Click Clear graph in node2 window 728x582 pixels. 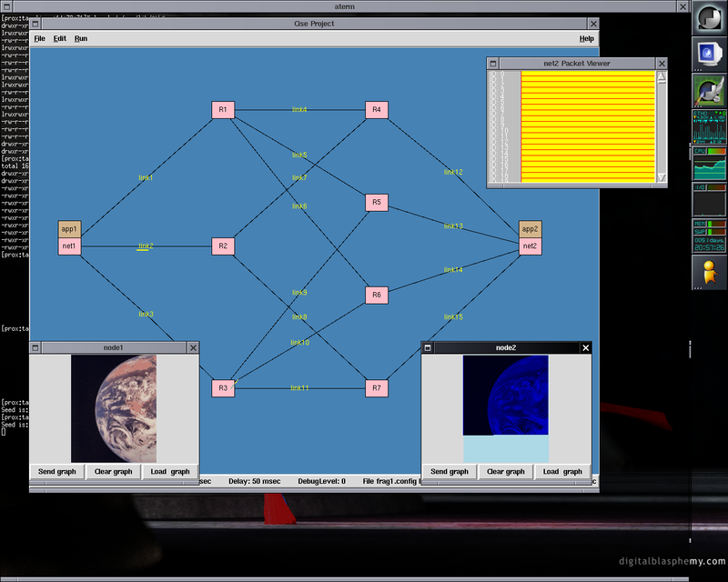[506, 472]
